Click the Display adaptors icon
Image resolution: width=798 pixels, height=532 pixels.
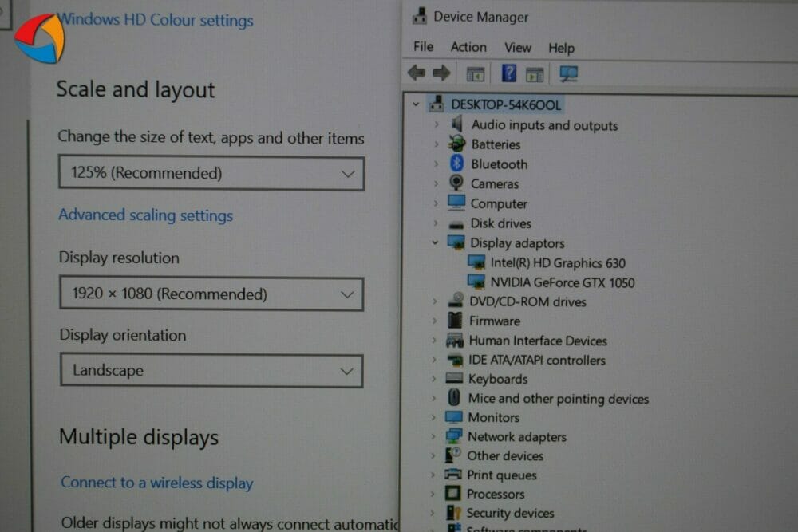tap(456, 242)
